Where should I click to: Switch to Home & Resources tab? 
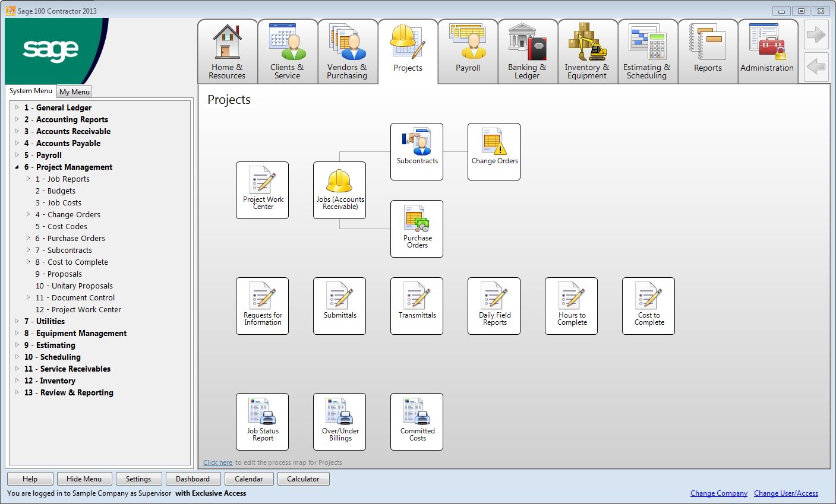(228, 52)
